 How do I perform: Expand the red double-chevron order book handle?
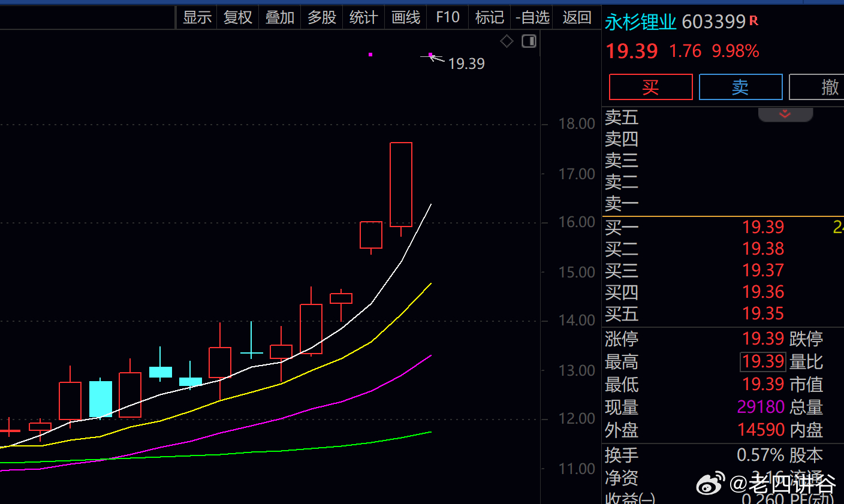click(x=785, y=114)
